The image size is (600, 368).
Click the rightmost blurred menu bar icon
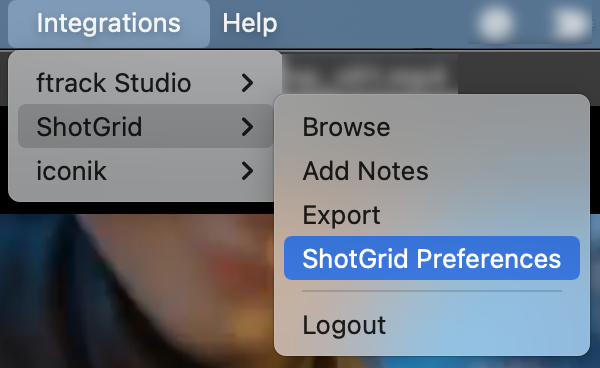point(571,23)
